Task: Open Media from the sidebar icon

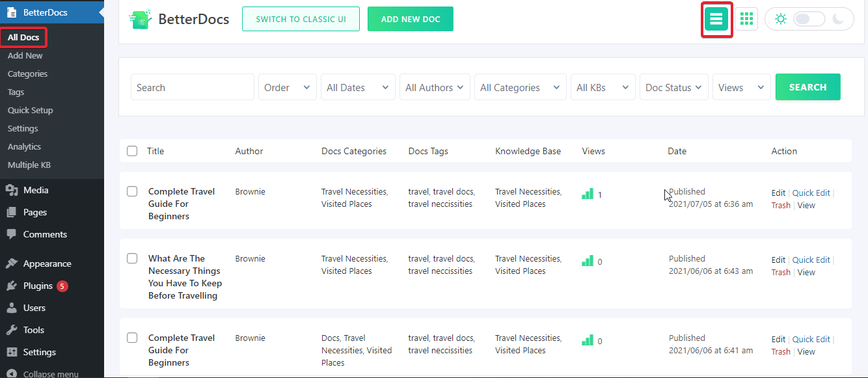Action: [11, 190]
